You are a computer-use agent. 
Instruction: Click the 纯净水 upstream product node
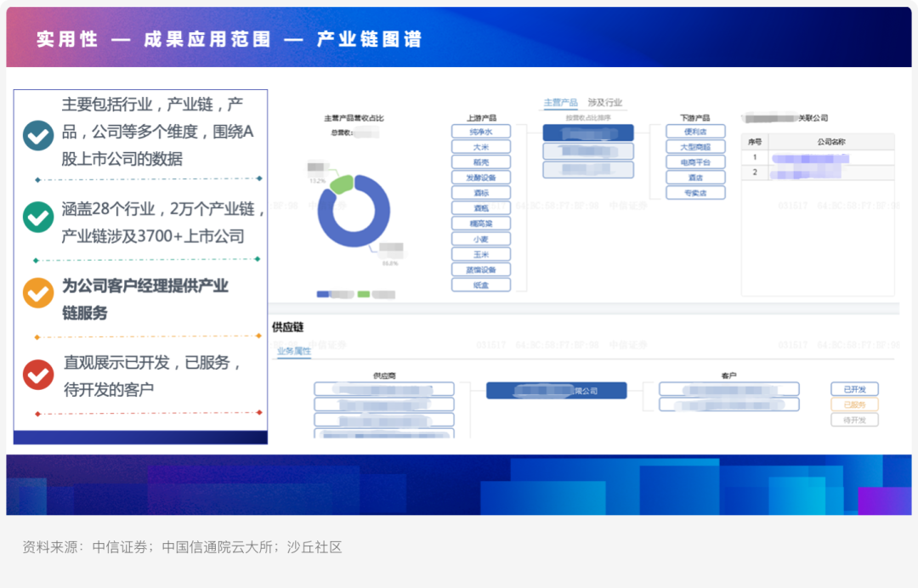[481, 132]
